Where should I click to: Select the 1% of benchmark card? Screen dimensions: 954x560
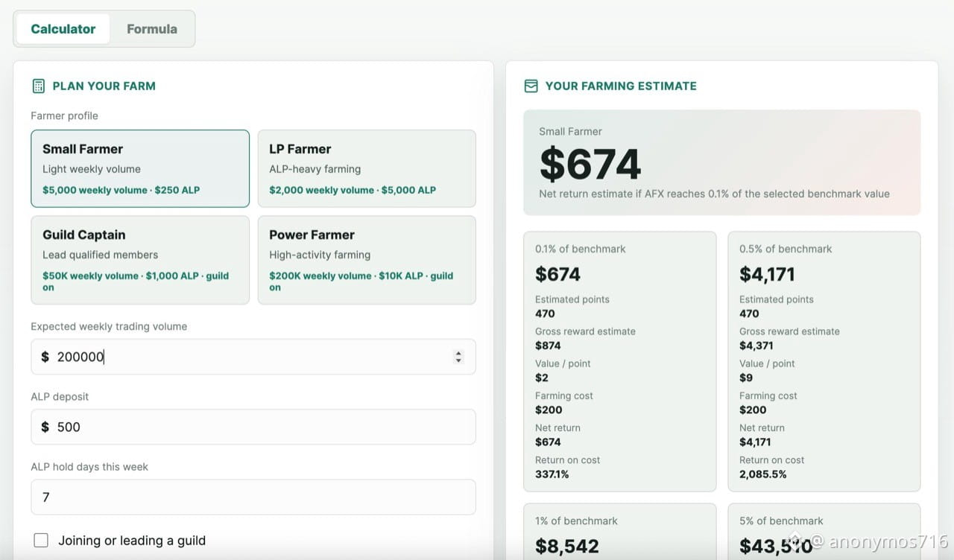[620, 532]
